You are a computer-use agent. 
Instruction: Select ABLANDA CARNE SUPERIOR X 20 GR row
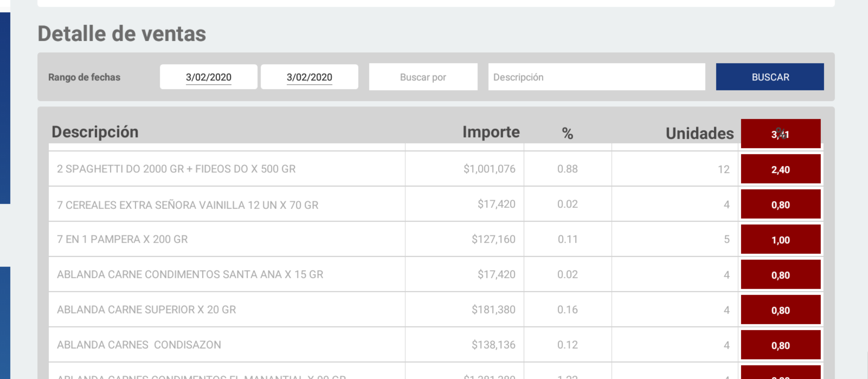coord(146,309)
